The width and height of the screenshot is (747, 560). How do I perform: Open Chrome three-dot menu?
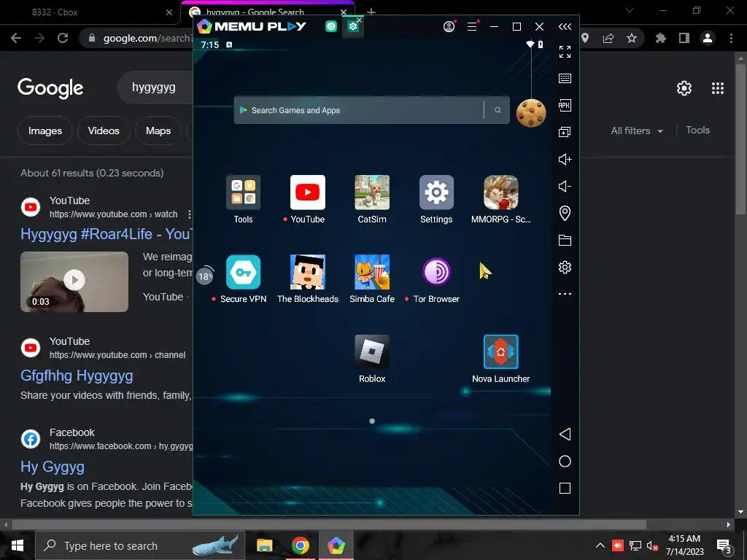pos(731,38)
